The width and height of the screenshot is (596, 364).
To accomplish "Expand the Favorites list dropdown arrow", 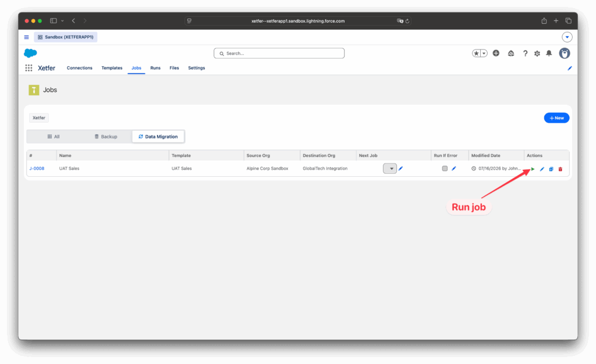I will click(x=484, y=53).
